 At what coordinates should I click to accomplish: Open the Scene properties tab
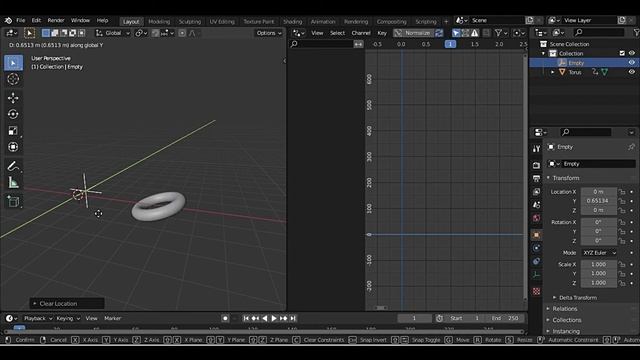pyautogui.click(x=536, y=205)
